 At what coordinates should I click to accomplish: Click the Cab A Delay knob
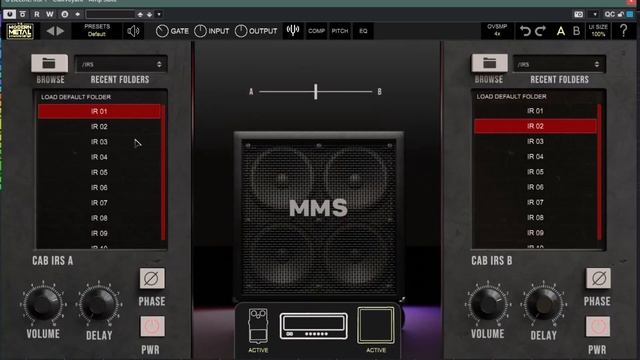tap(99, 304)
